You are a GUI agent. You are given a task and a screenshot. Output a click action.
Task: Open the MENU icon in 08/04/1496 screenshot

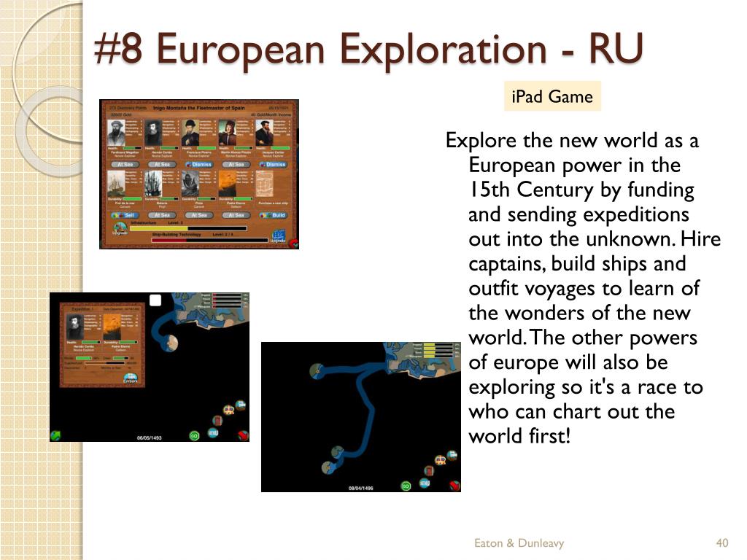425,483
